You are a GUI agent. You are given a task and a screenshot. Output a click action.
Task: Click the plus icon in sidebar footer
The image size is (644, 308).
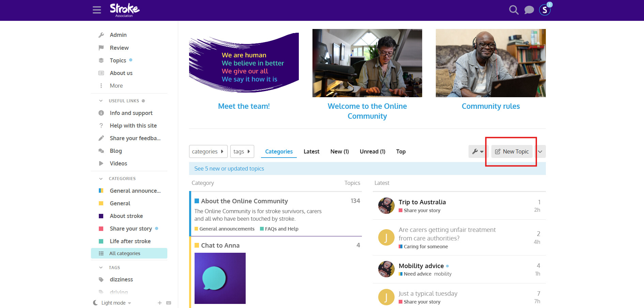[159, 303]
